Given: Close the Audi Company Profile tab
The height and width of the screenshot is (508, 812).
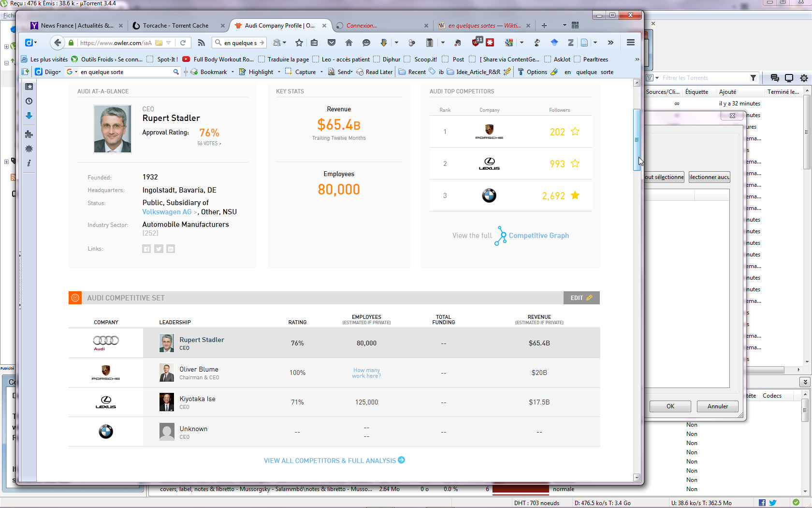Looking at the screenshot, I should pyautogui.click(x=324, y=26).
